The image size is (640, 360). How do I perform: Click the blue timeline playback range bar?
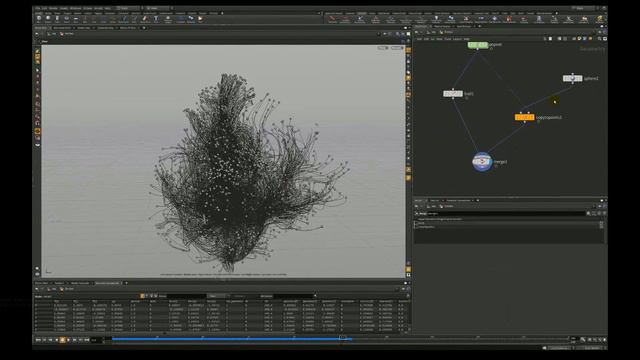232,338
